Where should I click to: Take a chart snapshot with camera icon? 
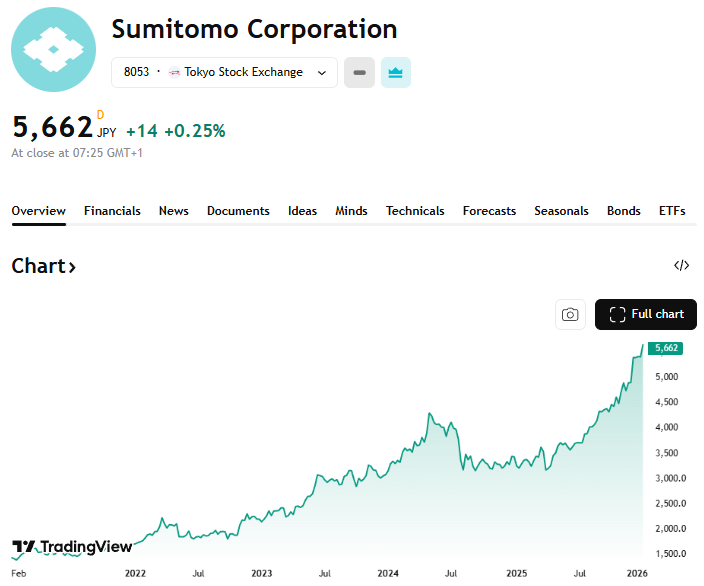[x=570, y=314]
